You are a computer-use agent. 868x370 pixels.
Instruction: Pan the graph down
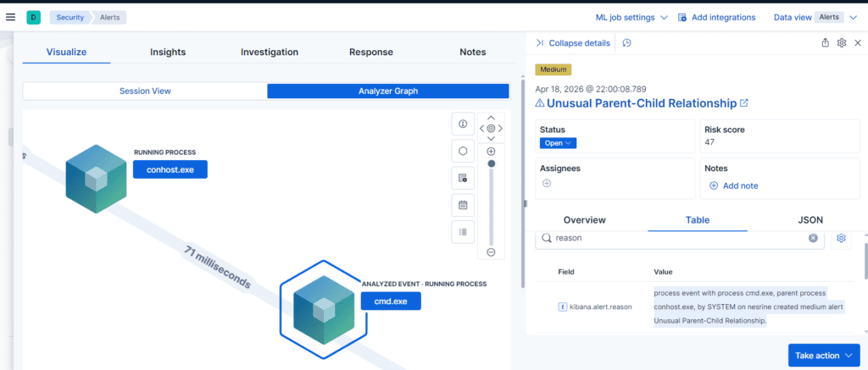pos(491,138)
